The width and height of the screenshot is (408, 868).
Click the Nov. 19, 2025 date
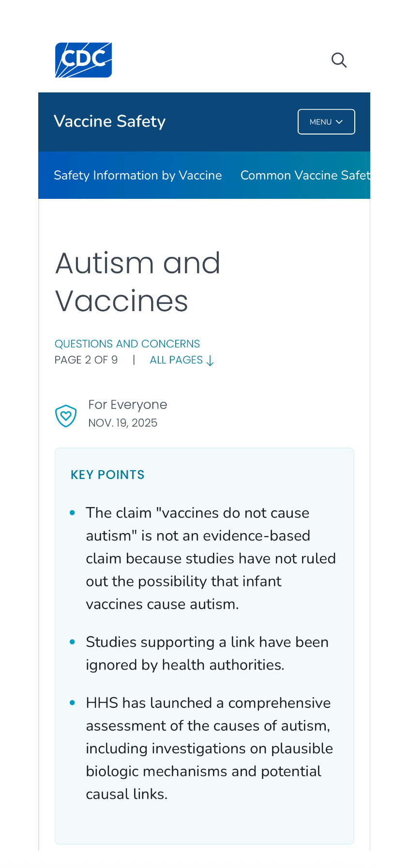pos(123,423)
